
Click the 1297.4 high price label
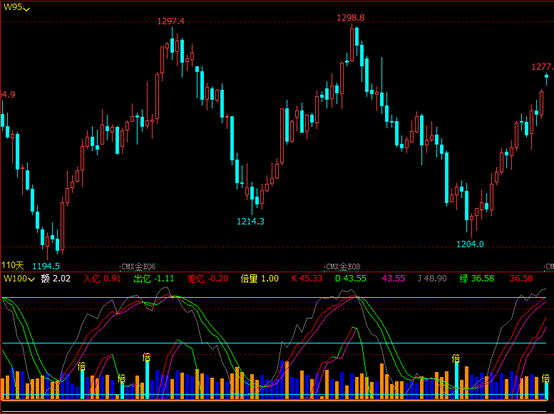(x=171, y=22)
